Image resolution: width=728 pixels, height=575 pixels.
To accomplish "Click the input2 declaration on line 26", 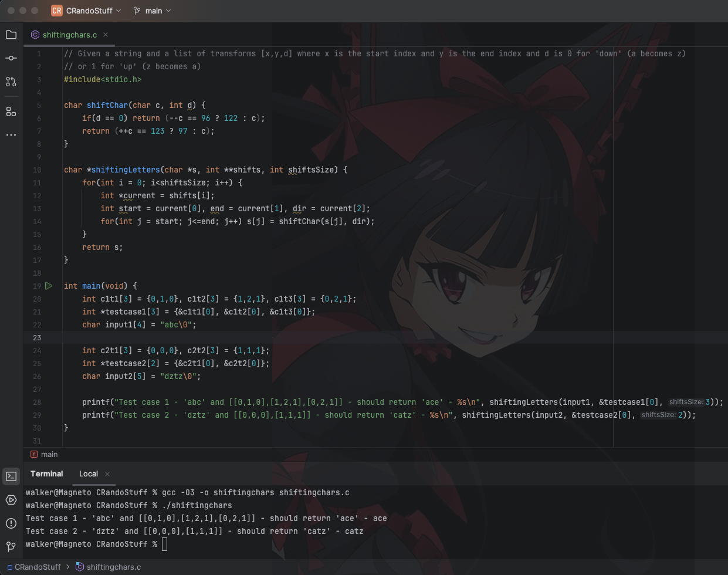I will pos(141,376).
